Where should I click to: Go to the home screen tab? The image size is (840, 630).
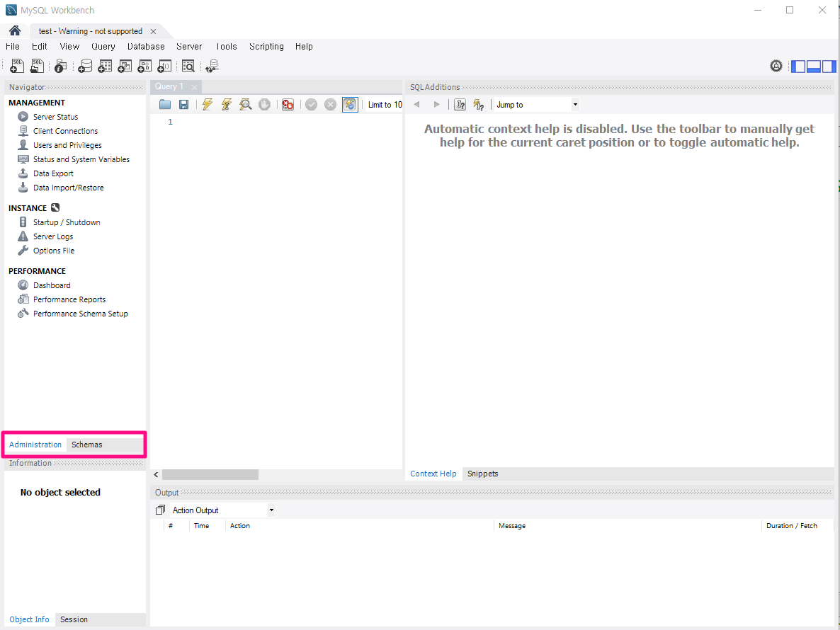[x=15, y=31]
